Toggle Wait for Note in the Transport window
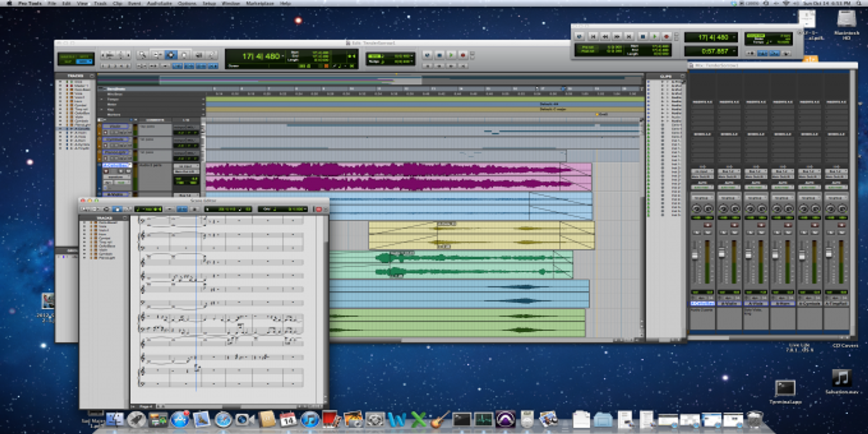This screenshot has height=434, width=868. [750, 53]
